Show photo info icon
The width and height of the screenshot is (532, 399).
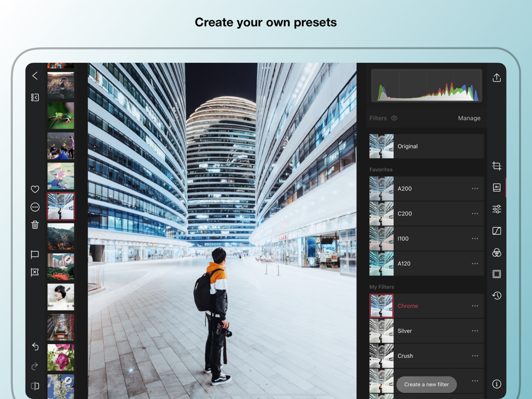click(497, 384)
